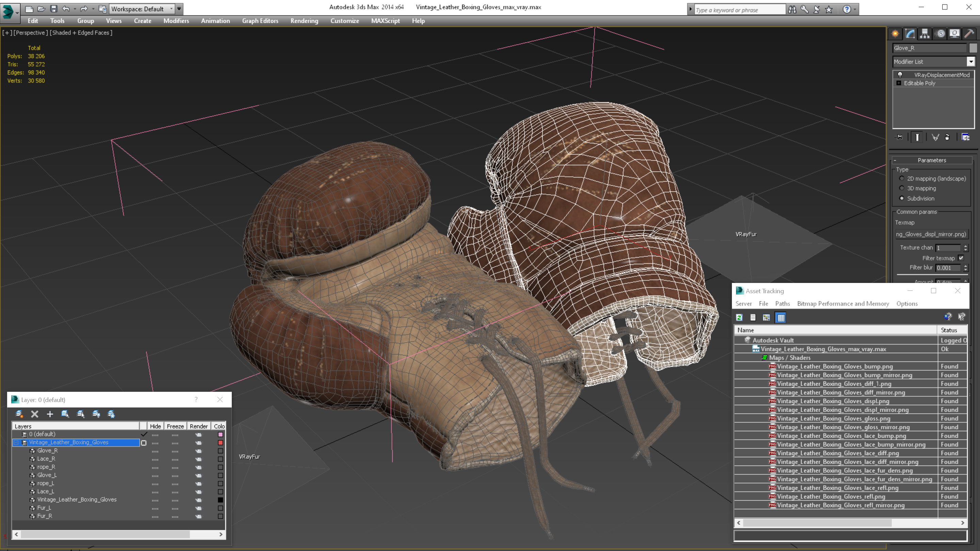The image size is (980, 551).
Task: Open the Modify command panel tab
Action: click(x=910, y=34)
